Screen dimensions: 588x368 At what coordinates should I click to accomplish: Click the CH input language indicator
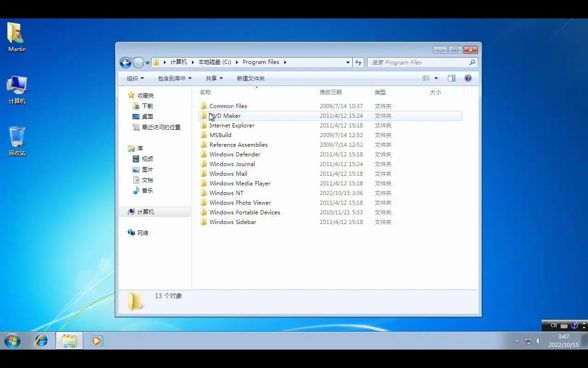[554, 325]
